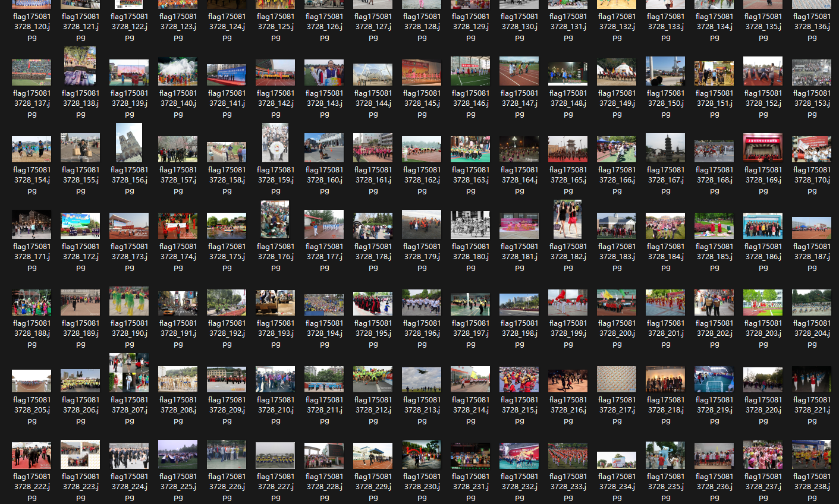Click the flag1750813728_217.jpg thumbnail
Screen dimensions: 839x504
(x=617, y=379)
